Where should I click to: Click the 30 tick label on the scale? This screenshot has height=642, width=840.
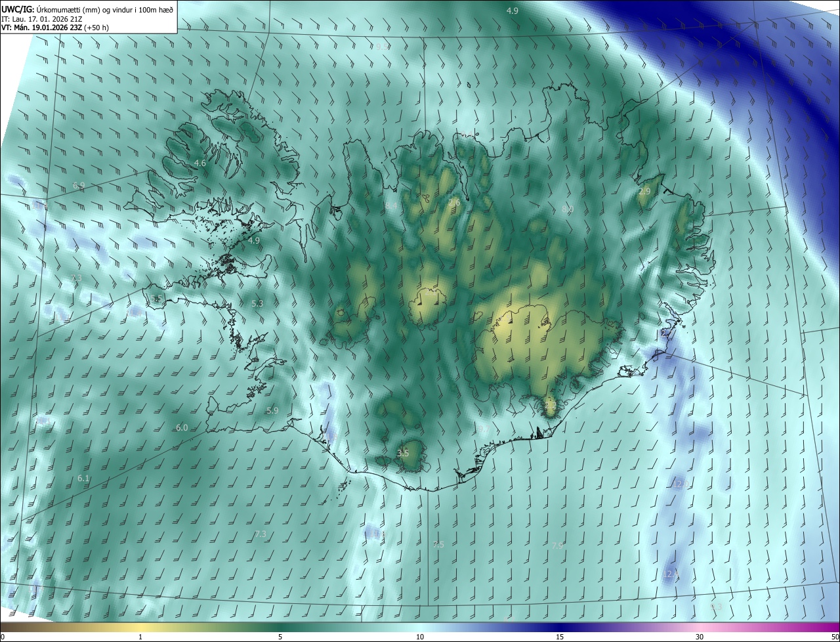[700, 637]
